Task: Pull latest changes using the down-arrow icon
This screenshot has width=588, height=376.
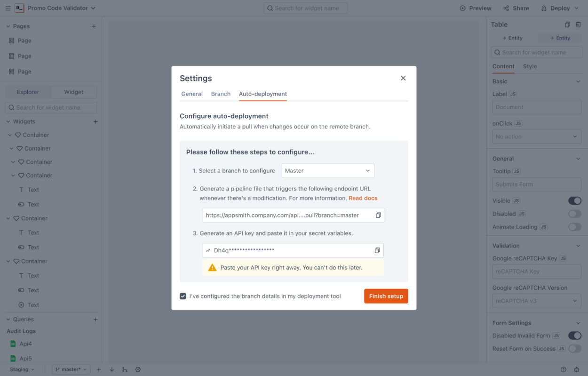Action: [x=111, y=369]
